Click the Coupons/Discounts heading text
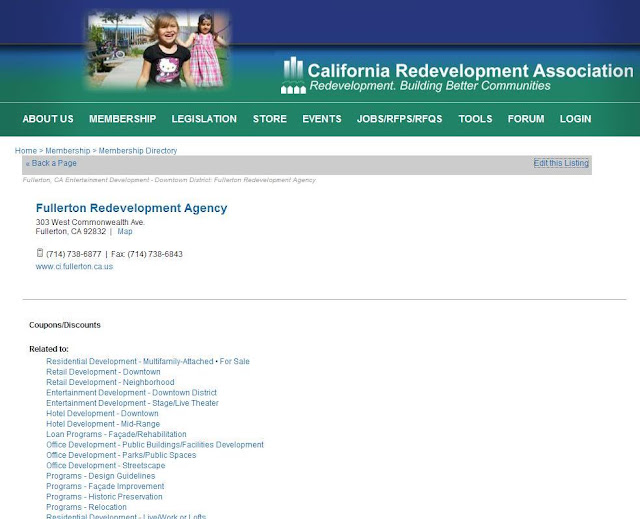 pyautogui.click(x=65, y=325)
